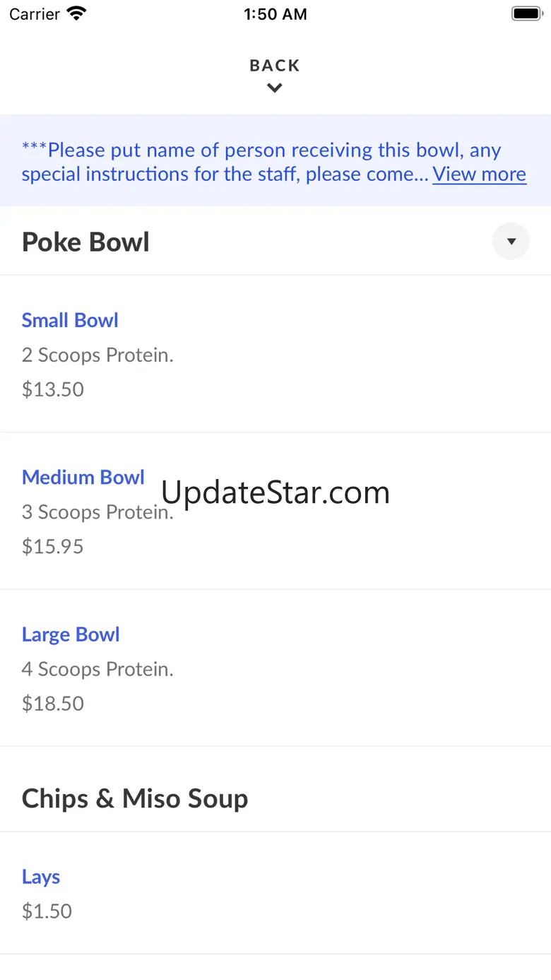Tap the Poke Bowl section header

pyautogui.click(x=85, y=242)
